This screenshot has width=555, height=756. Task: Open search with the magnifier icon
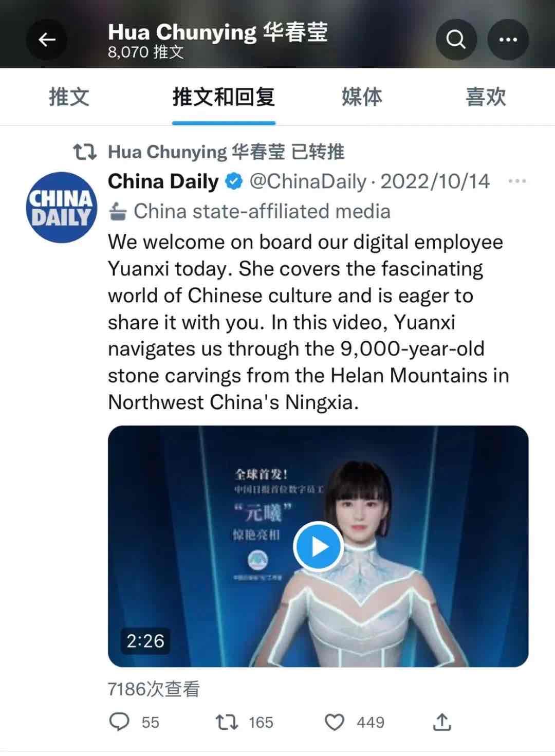tap(456, 40)
